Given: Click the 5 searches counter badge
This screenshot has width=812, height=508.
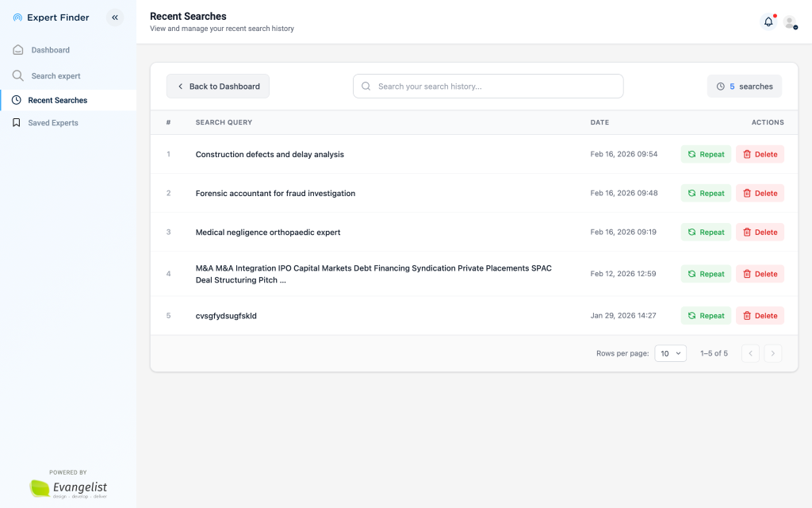Looking at the screenshot, I should (x=744, y=87).
